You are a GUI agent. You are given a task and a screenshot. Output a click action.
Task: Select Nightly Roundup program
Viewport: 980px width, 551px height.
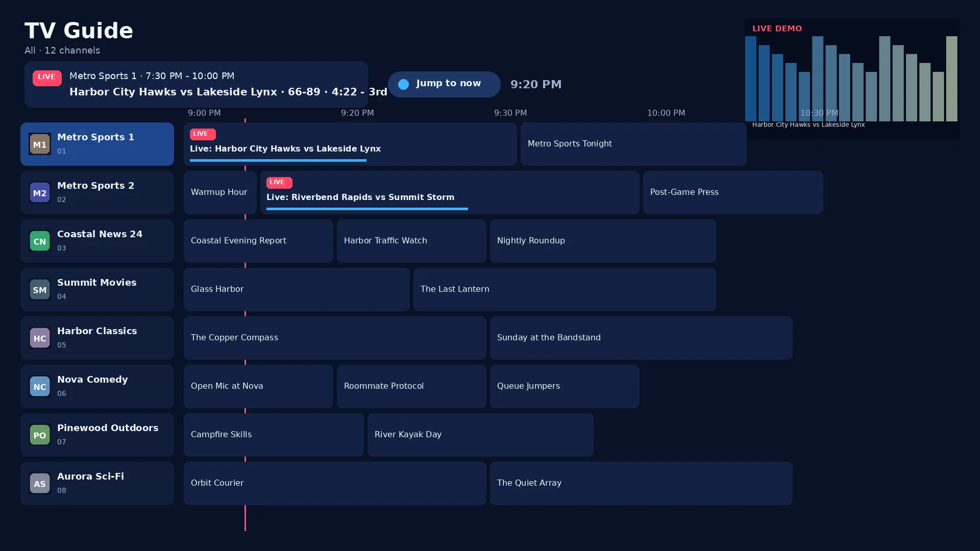click(x=603, y=241)
